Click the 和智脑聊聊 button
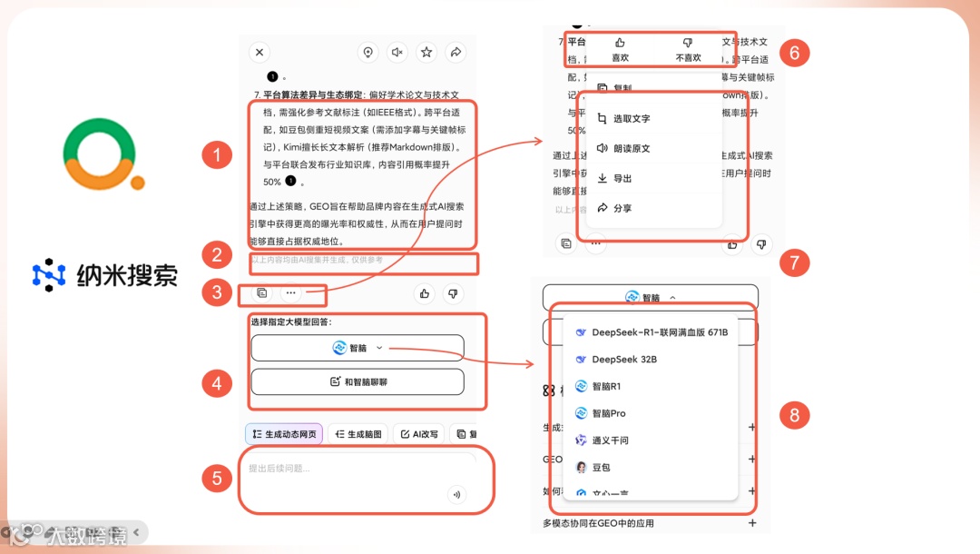 [358, 381]
